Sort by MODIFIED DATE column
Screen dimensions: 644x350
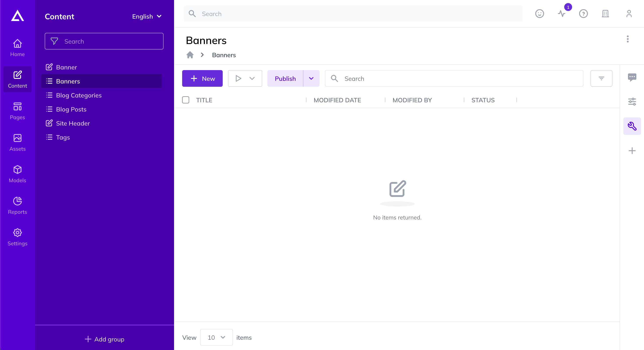(x=337, y=100)
